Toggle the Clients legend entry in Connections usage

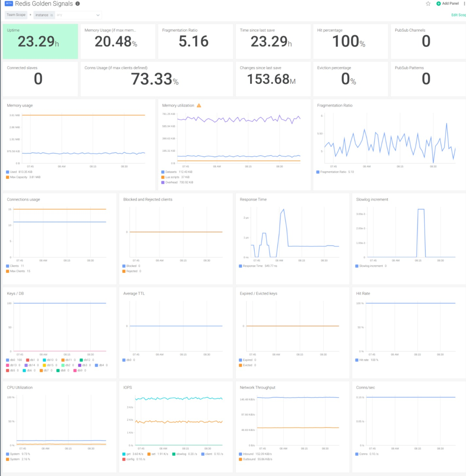pyautogui.click(x=15, y=266)
